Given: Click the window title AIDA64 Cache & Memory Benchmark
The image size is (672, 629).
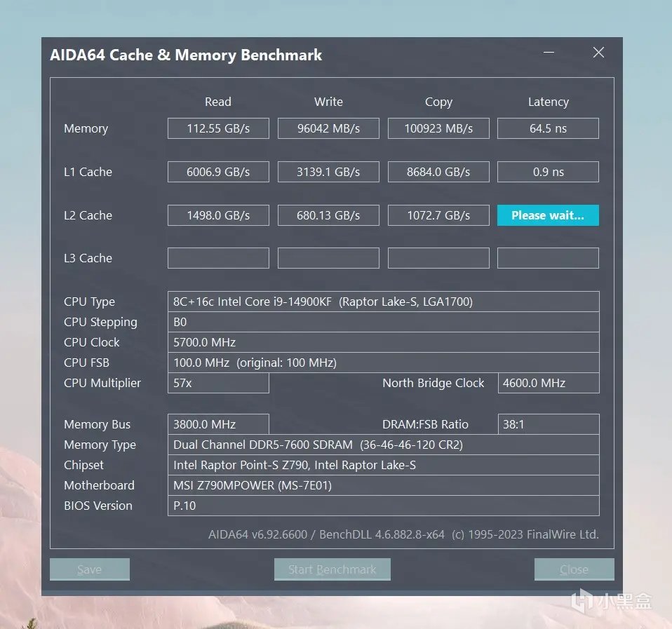Looking at the screenshot, I should (186, 55).
